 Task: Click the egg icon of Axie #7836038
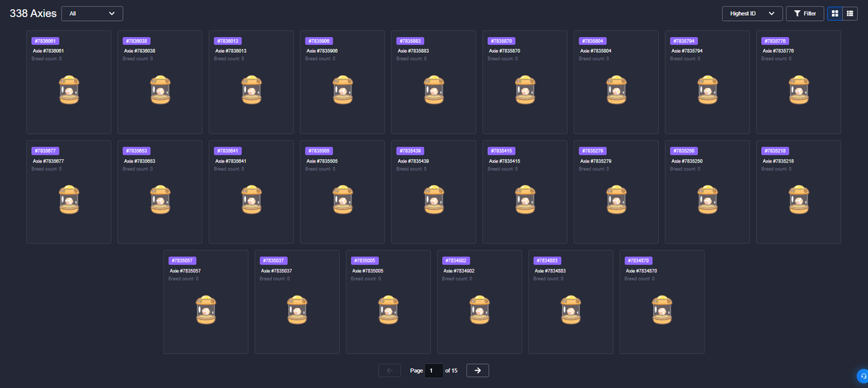[160, 90]
